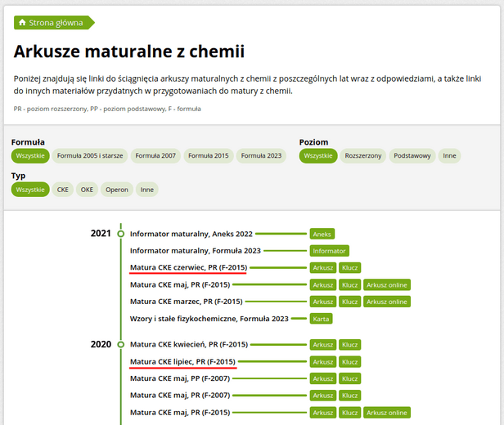Open Klucz for 2021 Matura CKE czerwiec

point(349,268)
